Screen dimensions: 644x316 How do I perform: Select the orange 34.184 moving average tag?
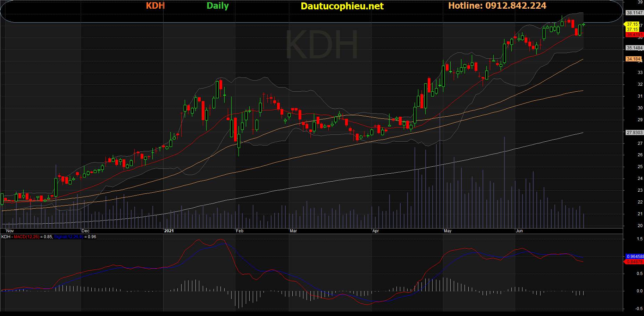pos(634,59)
